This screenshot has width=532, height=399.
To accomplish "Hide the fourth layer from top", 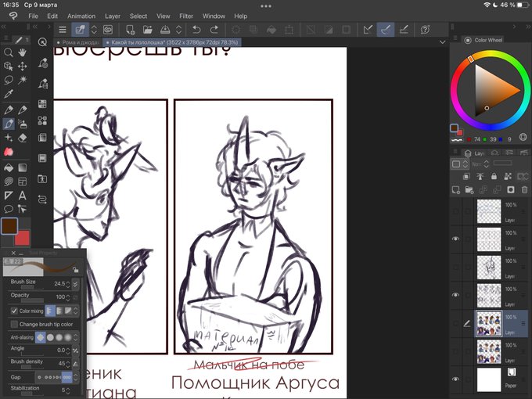I will (x=455, y=295).
